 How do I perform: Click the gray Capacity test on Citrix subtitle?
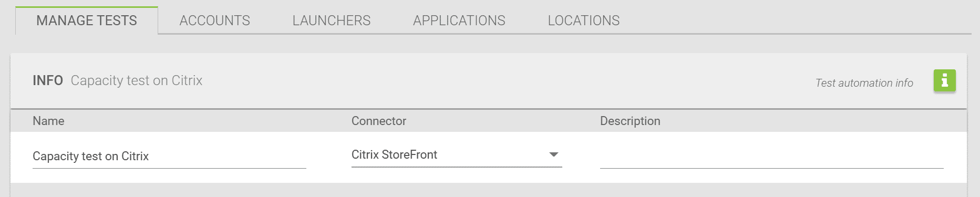tap(137, 80)
